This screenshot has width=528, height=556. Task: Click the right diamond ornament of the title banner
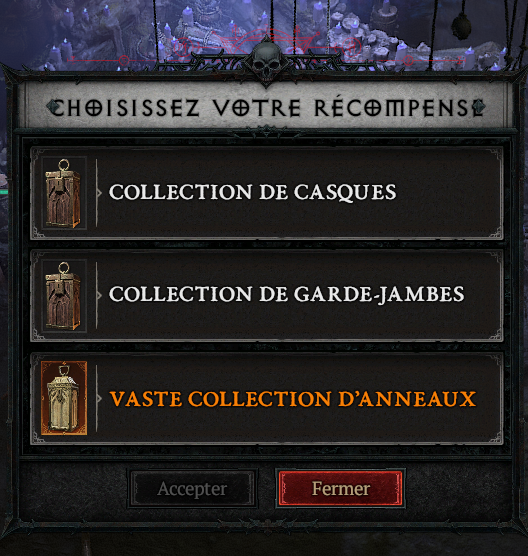pos(479,107)
